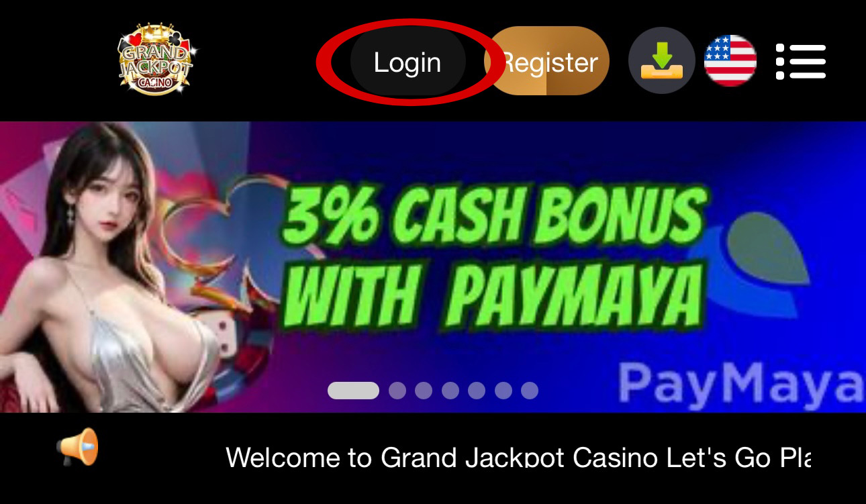Select the last carousel dot
866x504 pixels.
[530, 391]
